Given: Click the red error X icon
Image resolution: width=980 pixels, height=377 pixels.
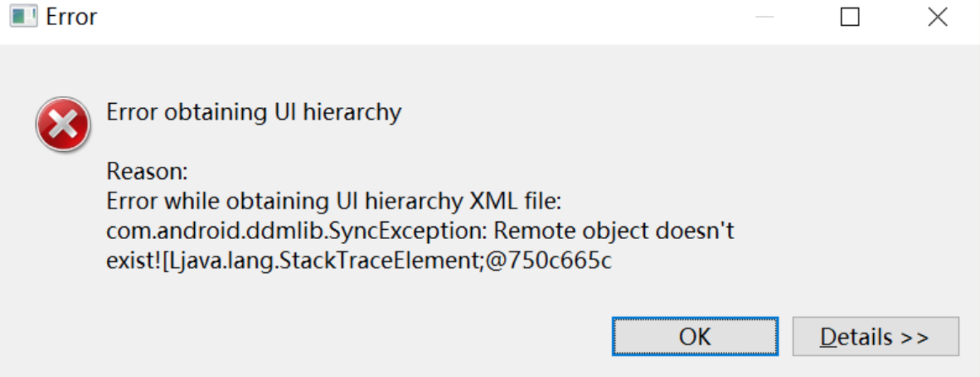Looking at the screenshot, I should click(63, 125).
